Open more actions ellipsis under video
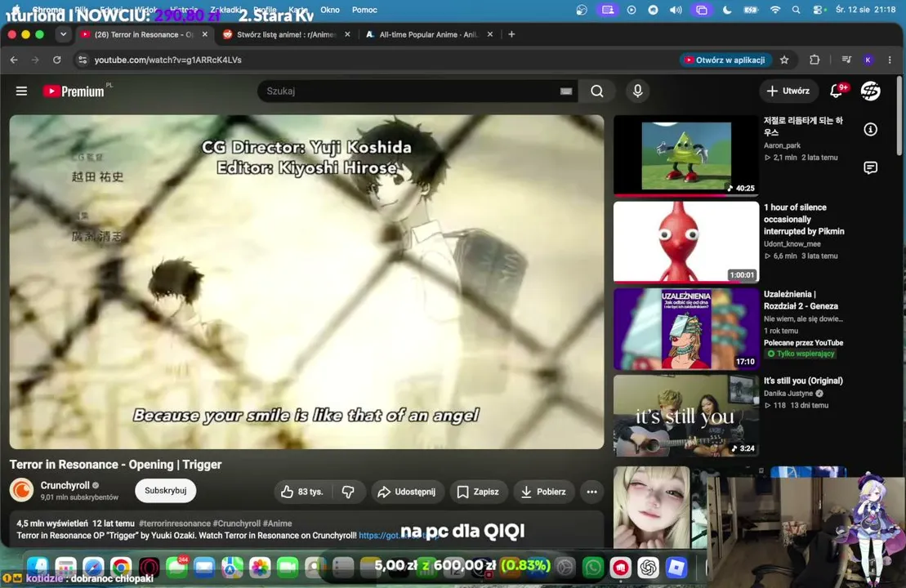The width and height of the screenshot is (906, 588). tap(591, 492)
